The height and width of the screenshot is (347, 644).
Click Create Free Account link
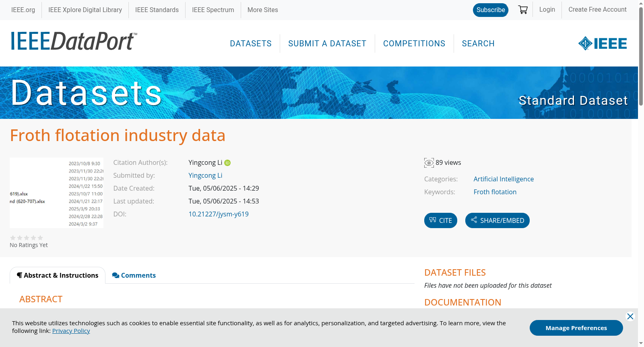(x=597, y=10)
